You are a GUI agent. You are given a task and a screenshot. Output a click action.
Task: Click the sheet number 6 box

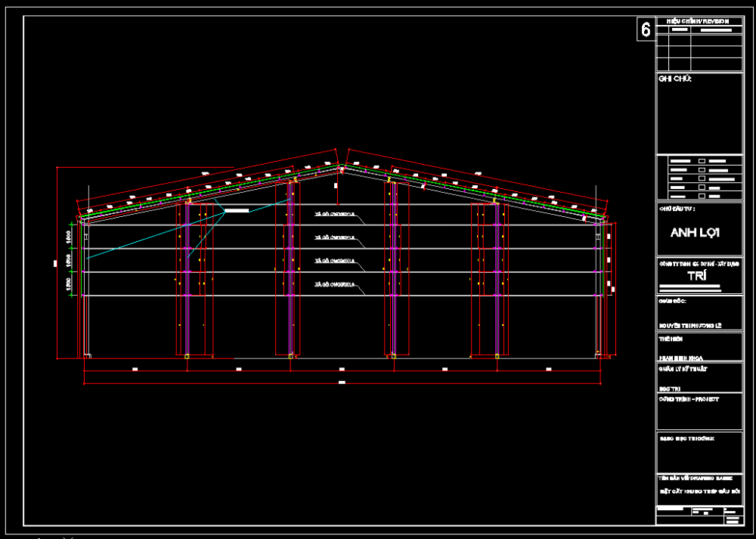pyautogui.click(x=646, y=29)
